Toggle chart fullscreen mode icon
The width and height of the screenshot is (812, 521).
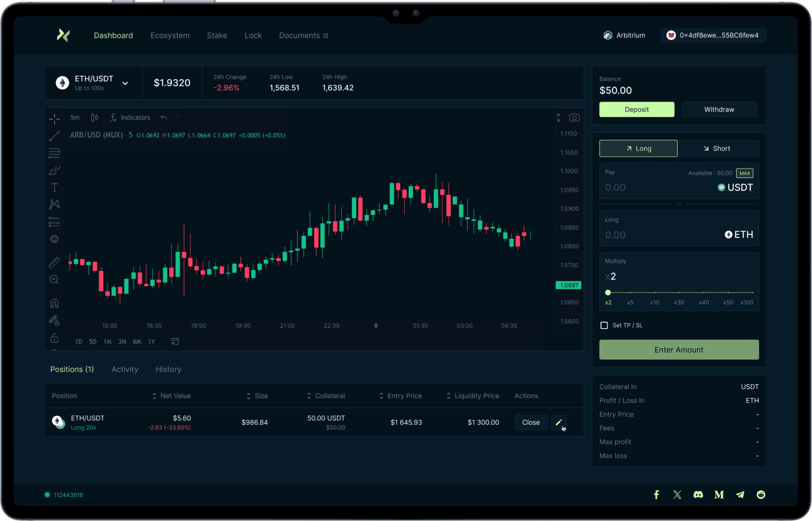coord(558,118)
